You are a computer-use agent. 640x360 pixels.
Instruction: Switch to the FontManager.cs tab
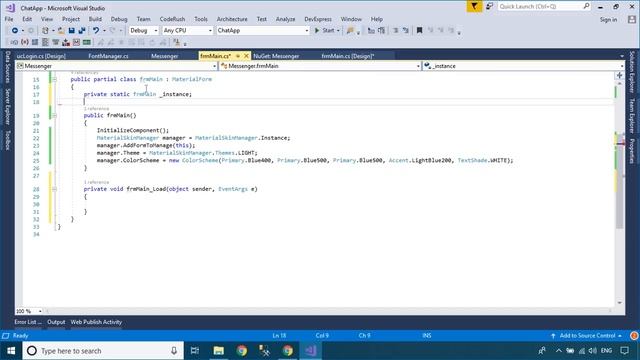[108, 56]
